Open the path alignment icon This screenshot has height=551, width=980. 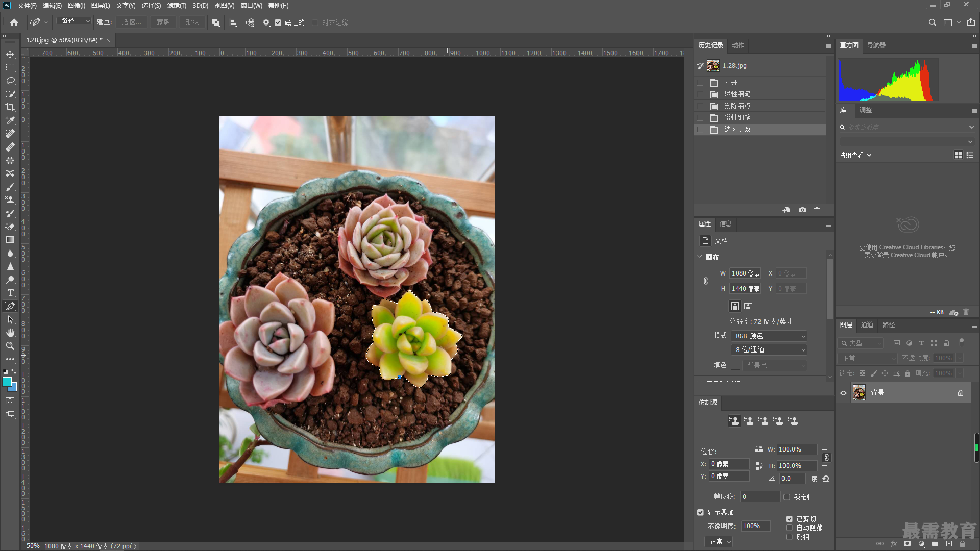click(233, 22)
